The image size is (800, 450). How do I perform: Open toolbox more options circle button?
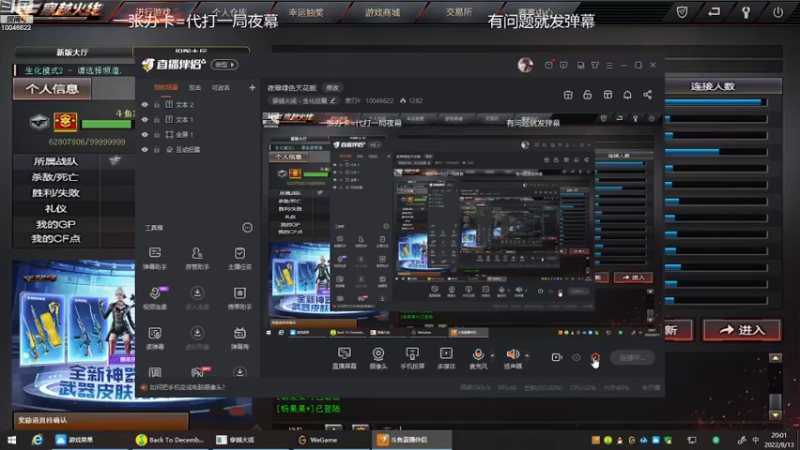point(247,228)
